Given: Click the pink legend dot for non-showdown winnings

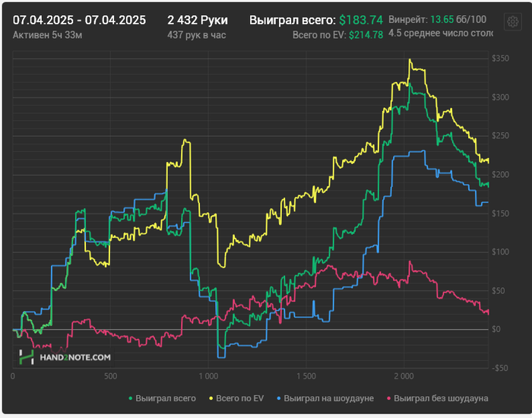Looking at the screenshot, I should (389, 398).
